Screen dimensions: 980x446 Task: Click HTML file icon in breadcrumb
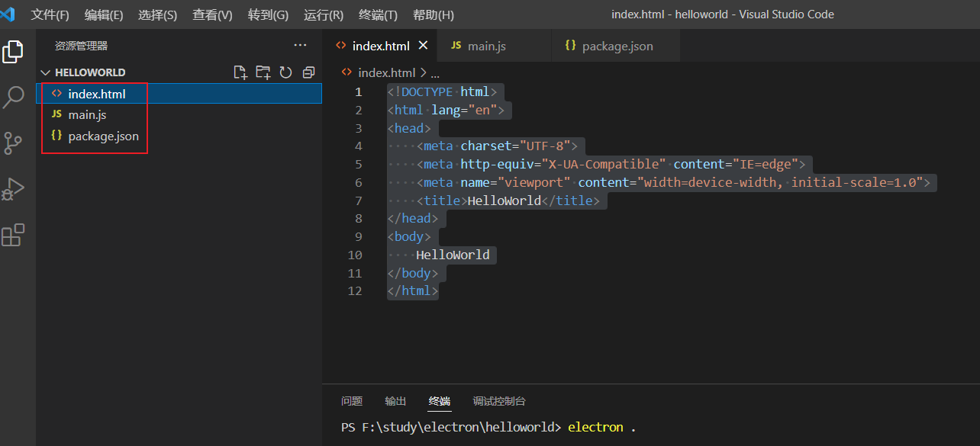(347, 72)
